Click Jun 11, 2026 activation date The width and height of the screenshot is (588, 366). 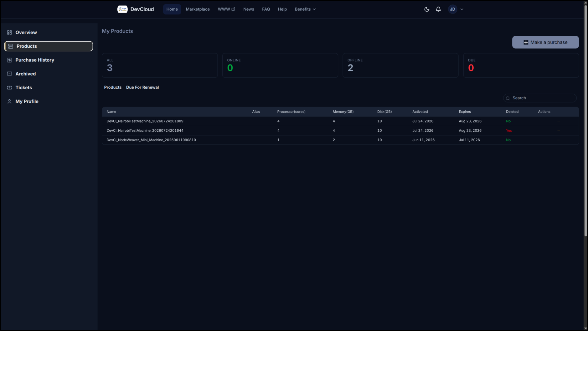tap(423, 140)
